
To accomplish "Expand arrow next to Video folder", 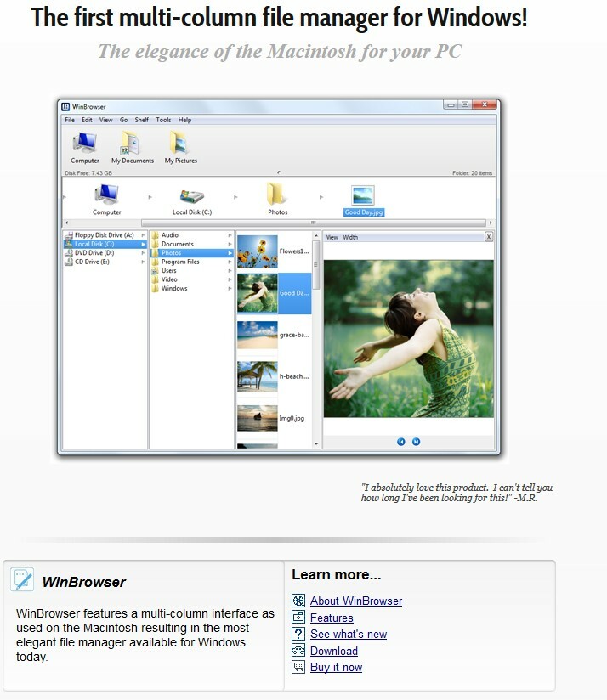I will coord(230,279).
